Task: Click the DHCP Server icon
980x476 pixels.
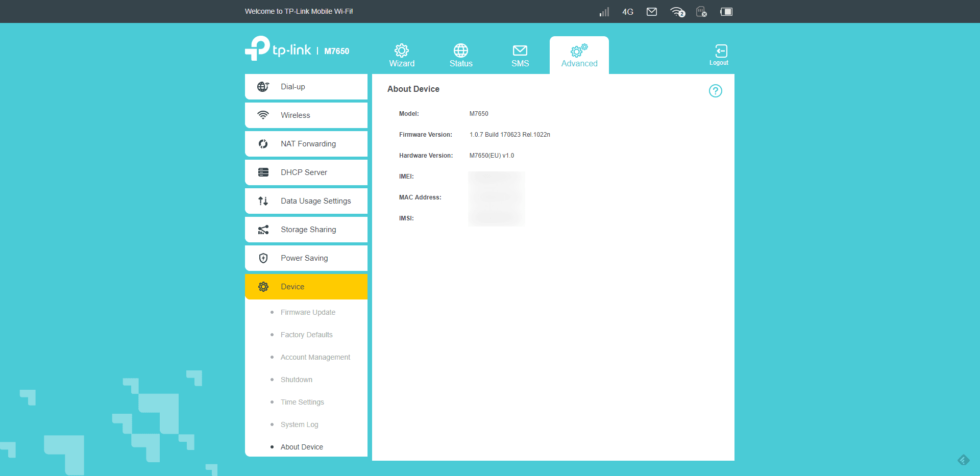Action: coord(263,172)
